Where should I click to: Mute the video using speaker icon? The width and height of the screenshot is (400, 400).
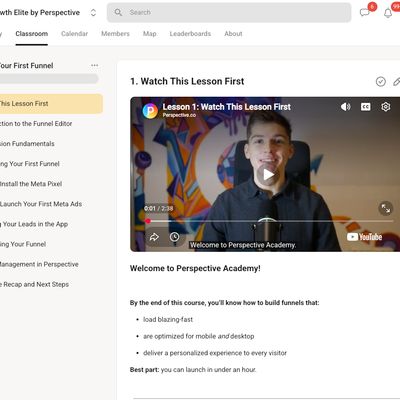345,107
